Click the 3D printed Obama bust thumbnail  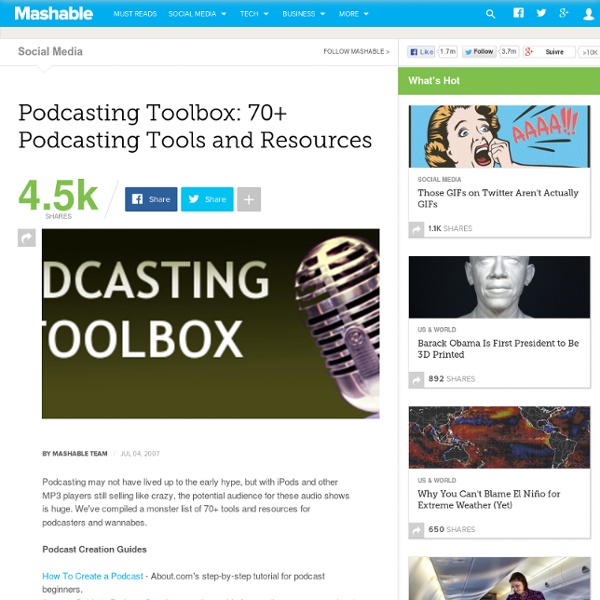(499, 287)
